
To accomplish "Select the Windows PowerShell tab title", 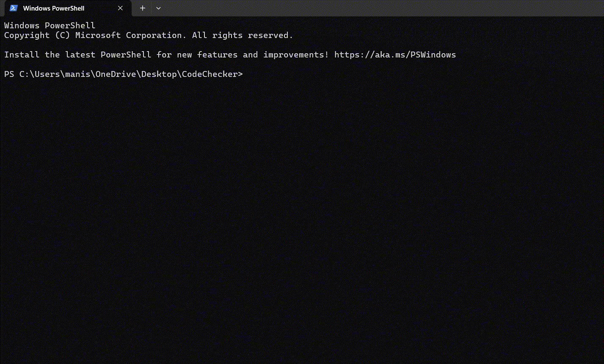I will click(54, 8).
